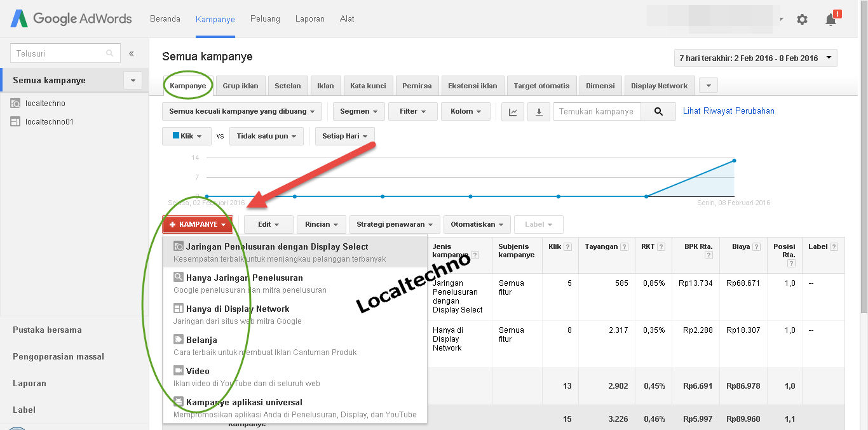
Task: Open Peluang in top navigation
Action: 265,19
